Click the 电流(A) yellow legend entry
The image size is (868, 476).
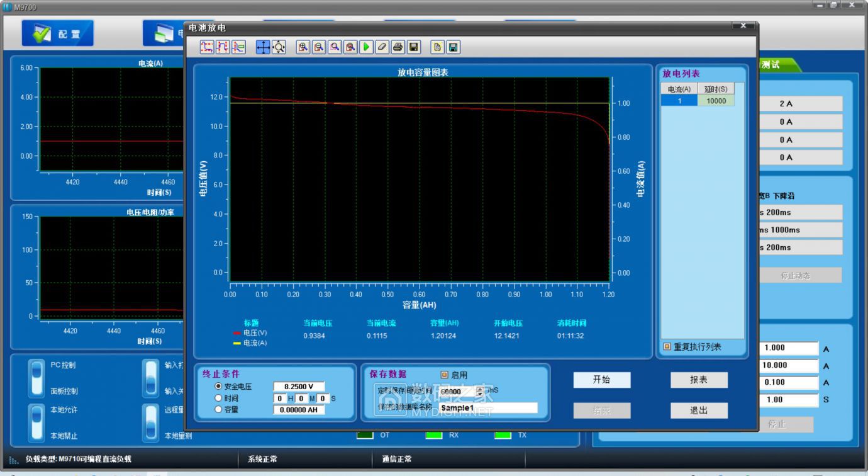pos(250,343)
